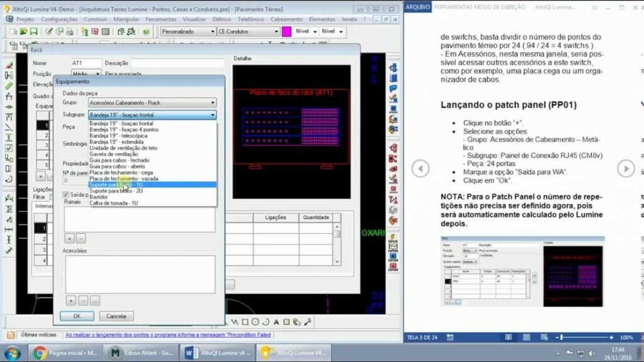644x362 pixels.
Task: Expand the first 'Nível' dropdown
Action: click(315, 31)
